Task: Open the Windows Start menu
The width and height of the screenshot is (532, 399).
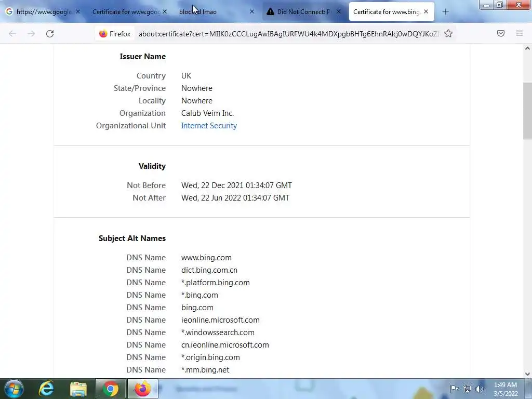Action: point(14,389)
